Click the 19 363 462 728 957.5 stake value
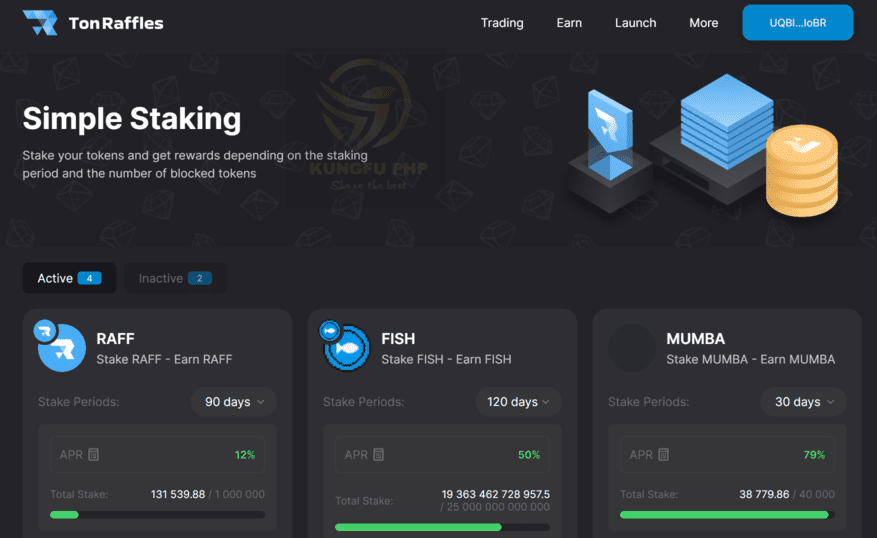Image resolution: width=877 pixels, height=538 pixels. (x=496, y=494)
